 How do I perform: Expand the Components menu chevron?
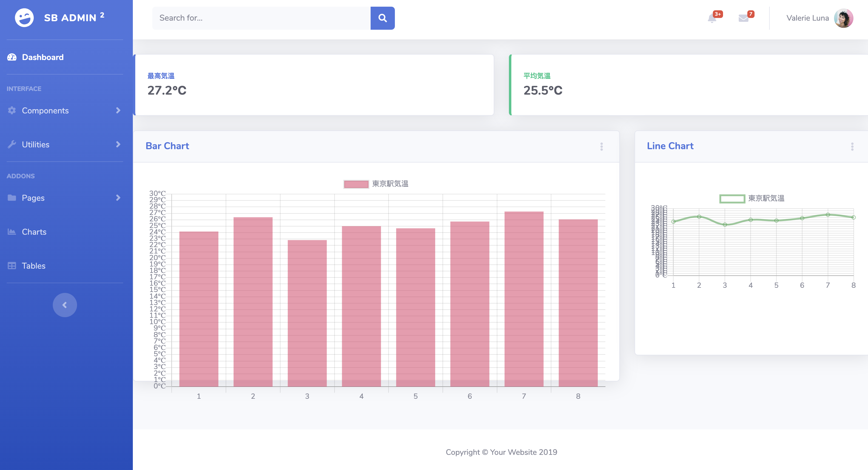click(x=118, y=110)
